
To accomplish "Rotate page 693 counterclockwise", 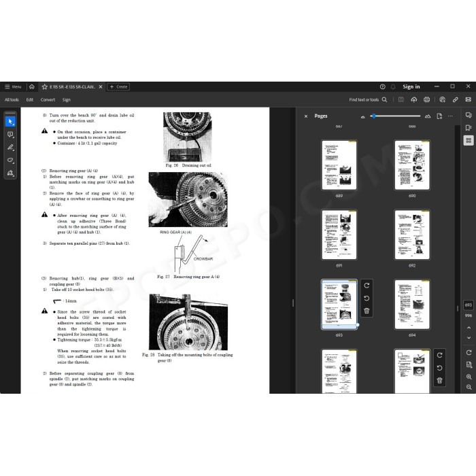I will tap(367, 299).
